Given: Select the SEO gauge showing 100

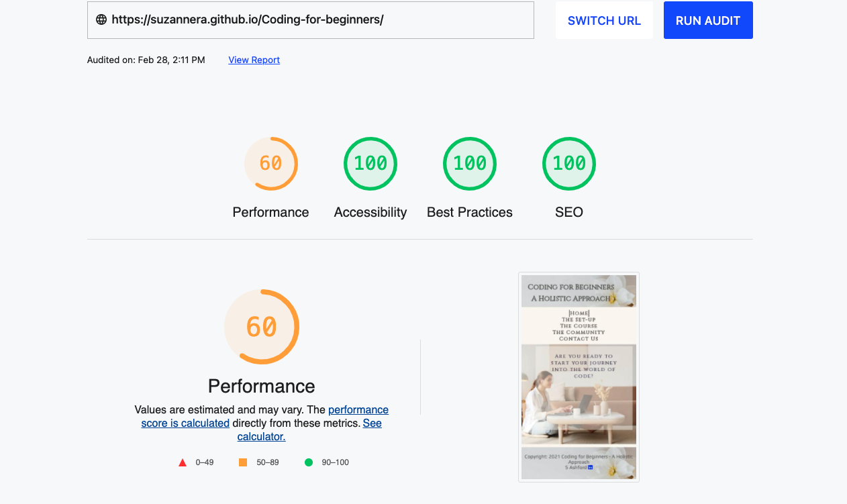Looking at the screenshot, I should coord(568,163).
